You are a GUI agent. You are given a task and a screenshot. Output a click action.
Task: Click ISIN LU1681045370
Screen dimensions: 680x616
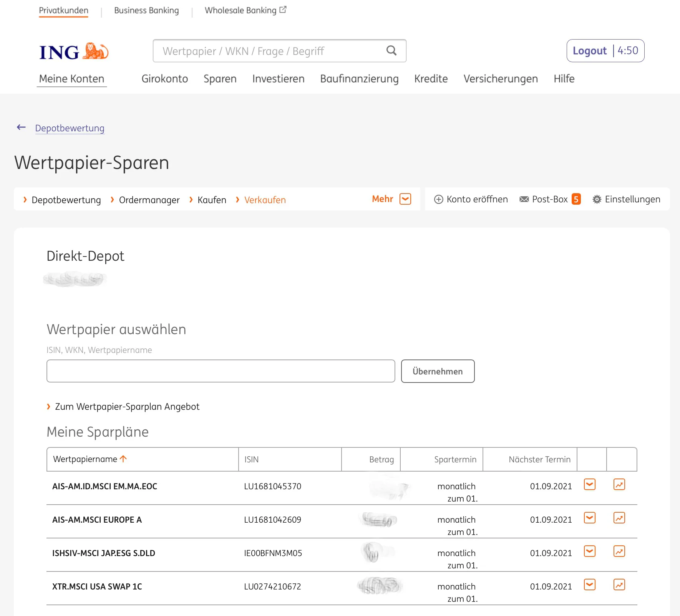pyautogui.click(x=273, y=486)
